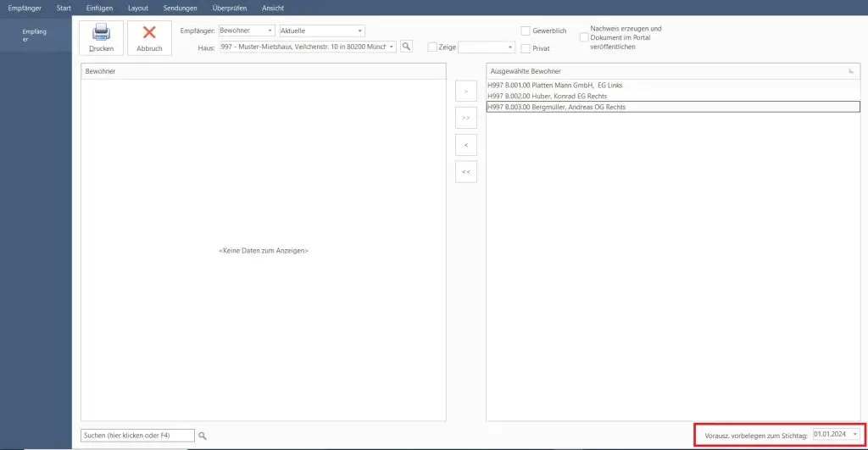868x450 pixels.
Task: Click the search magnifier beside Suchen field
Action: tap(203, 436)
